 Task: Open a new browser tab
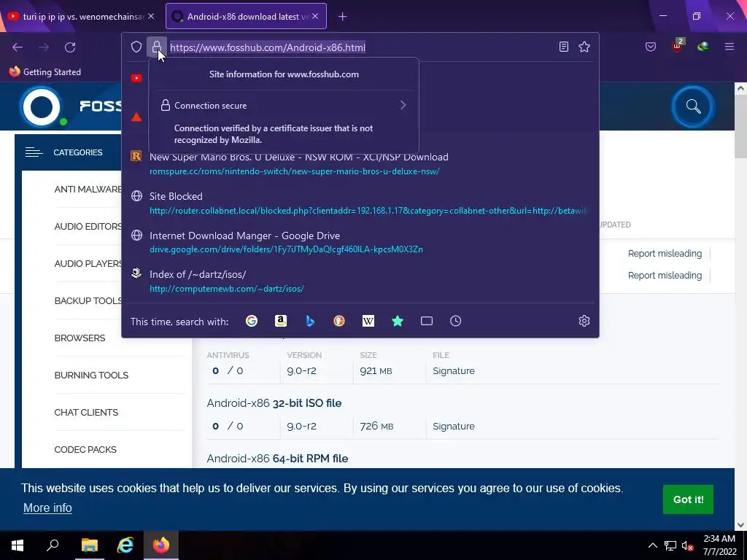point(343,17)
